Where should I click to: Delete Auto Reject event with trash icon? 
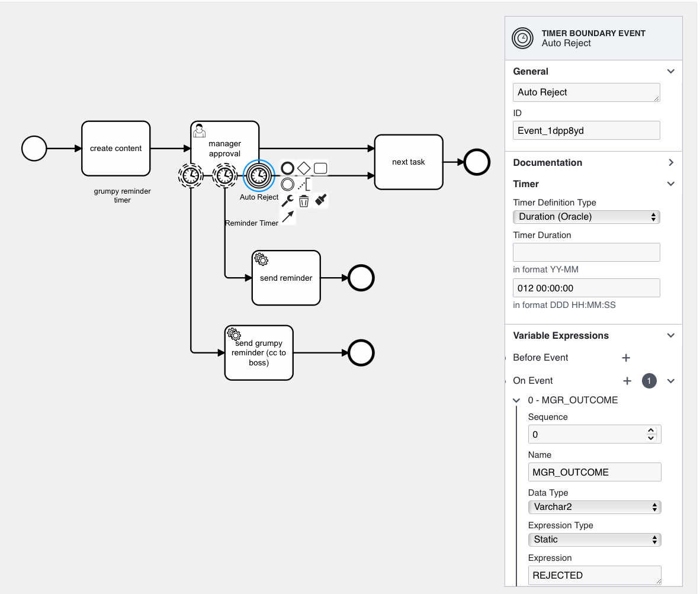point(304,201)
